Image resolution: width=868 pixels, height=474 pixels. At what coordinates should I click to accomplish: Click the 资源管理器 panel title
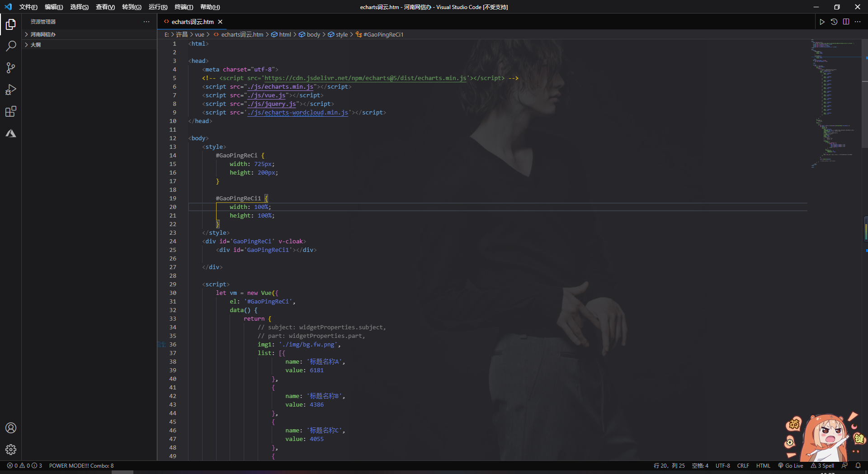[43, 22]
